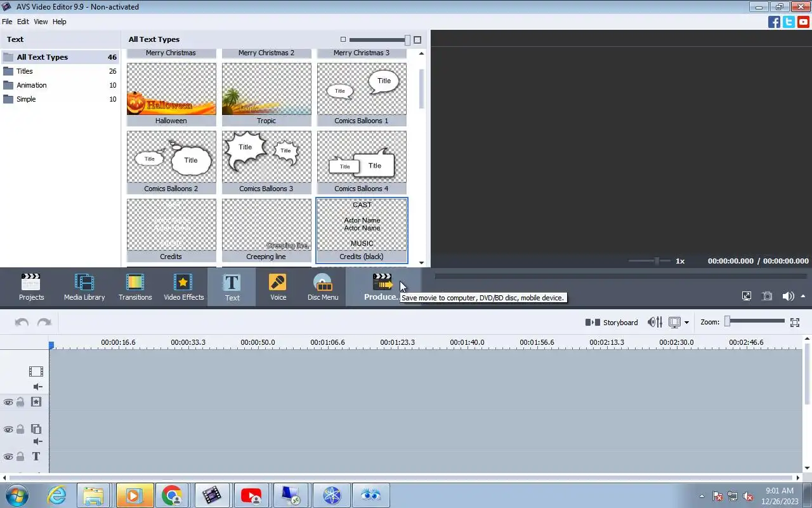Click the Undo arrow
This screenshot has height=508, width=812.
click(x=22, y=323)
